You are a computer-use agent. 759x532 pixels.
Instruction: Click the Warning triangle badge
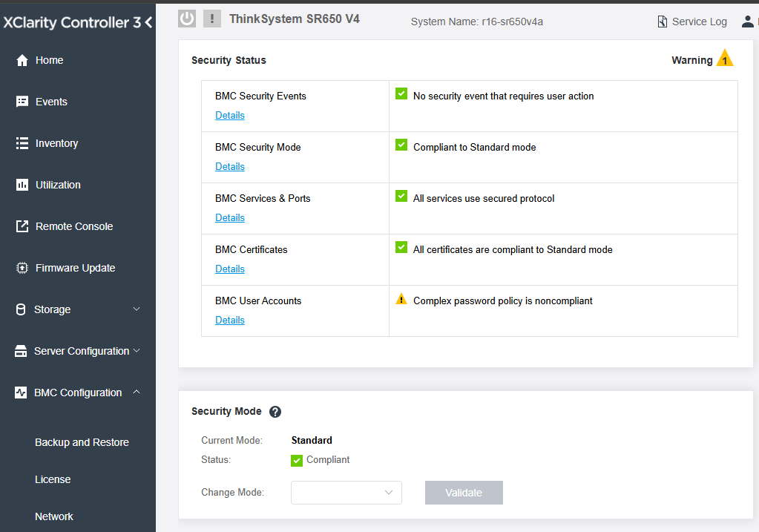[x=725, y=58]
